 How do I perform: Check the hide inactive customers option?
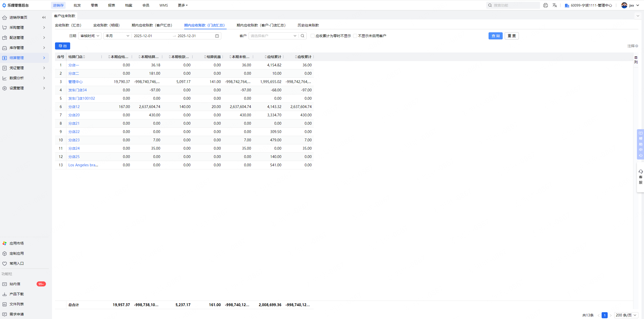[355, 36]
